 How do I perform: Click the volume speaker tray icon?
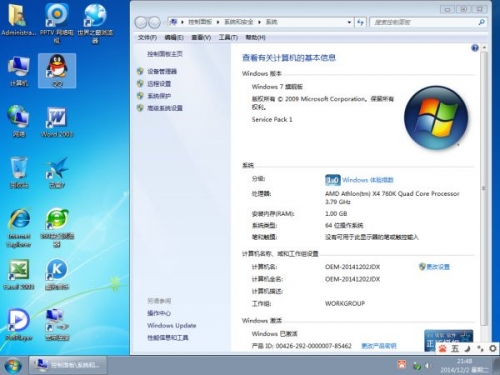[x=428, y=366]
